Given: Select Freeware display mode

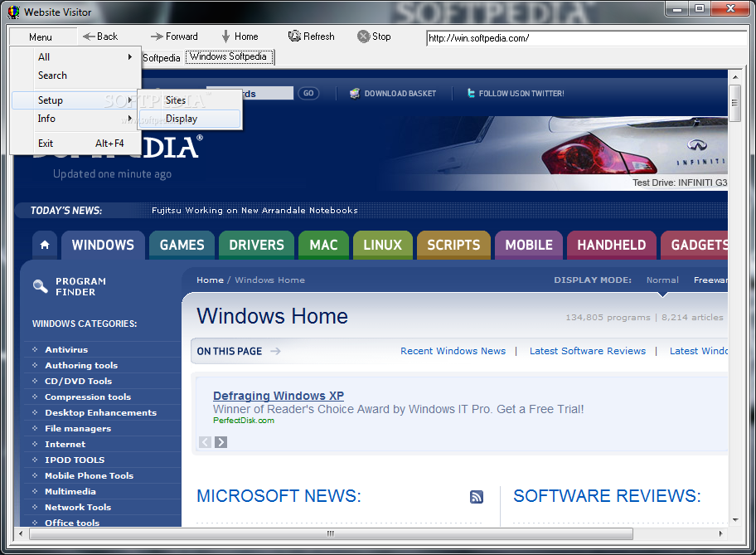Looking at the screenshot, I should click(710, 280).
